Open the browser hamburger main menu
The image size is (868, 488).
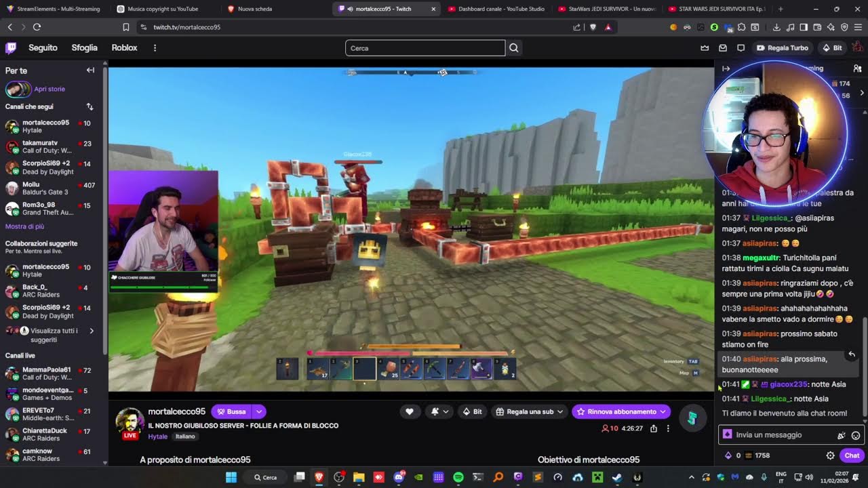pos(858,27)
